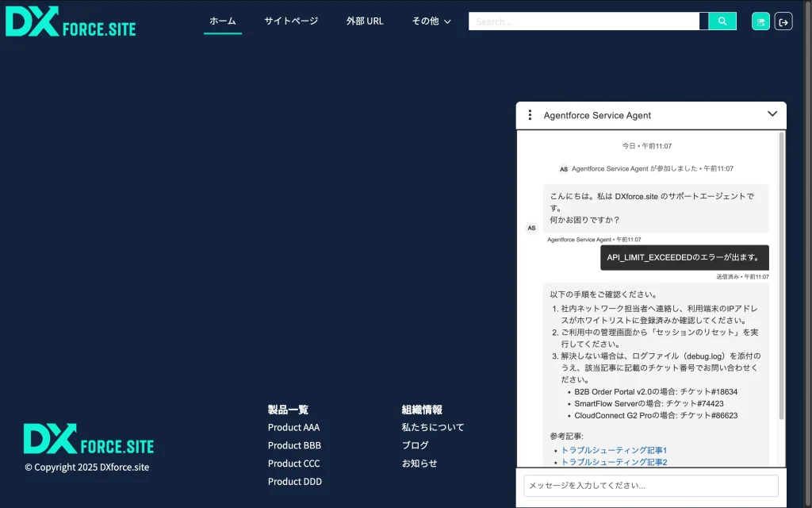812x508 pixels.
Task: Open the トラブルシューティング記事2 link
Action: [614, 462]
